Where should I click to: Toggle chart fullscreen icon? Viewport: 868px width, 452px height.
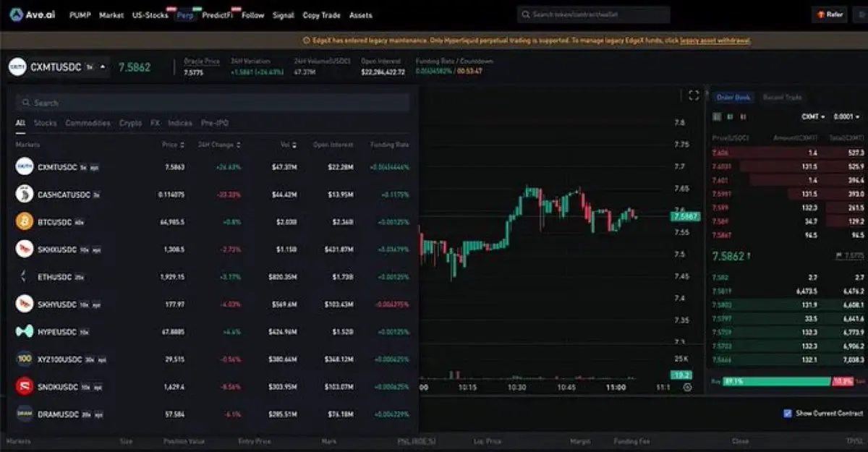pyautogui.click(x=694, y=95)
